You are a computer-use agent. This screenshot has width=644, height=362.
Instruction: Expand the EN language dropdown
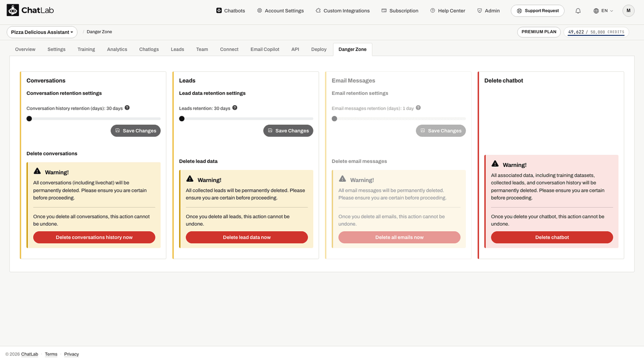point(604,11)
